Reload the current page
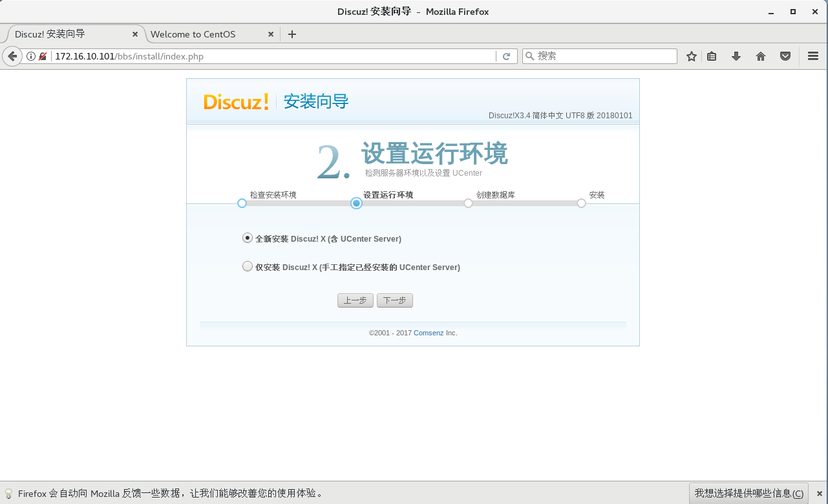 coord(507,56)
